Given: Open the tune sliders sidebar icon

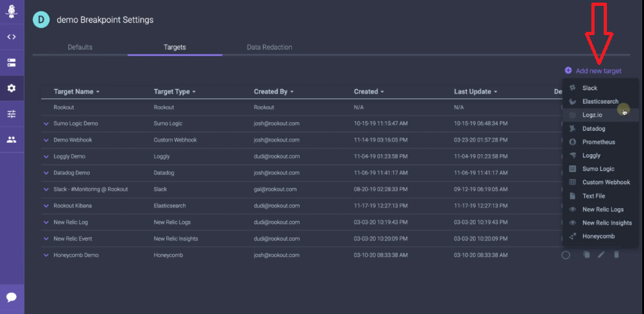Looking at the screenshot, I should [12, 114].
